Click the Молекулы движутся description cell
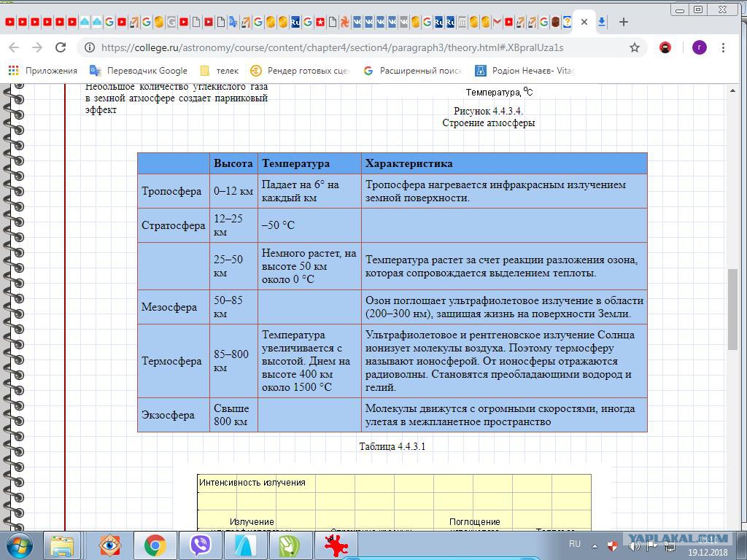Screen dimensions: 747x560 point(504,415)
